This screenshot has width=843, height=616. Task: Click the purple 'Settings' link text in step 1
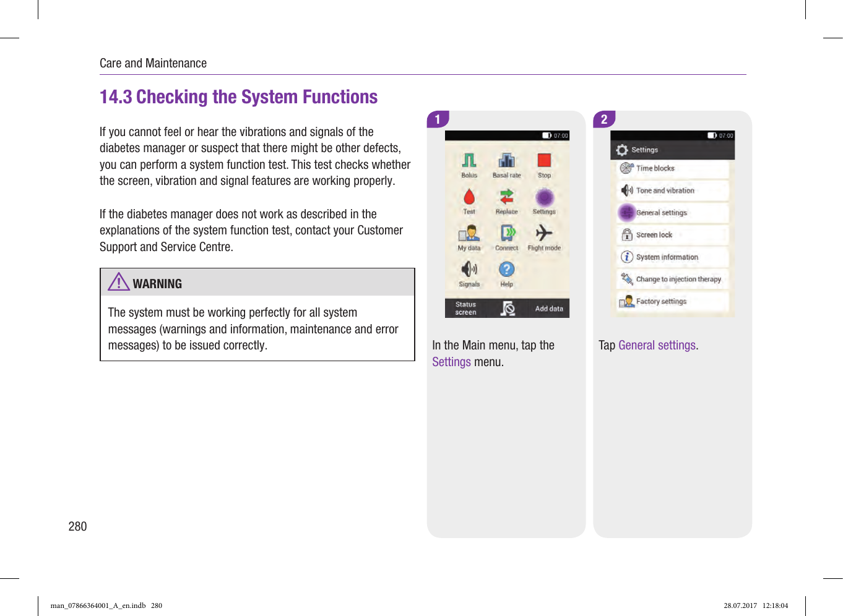(451, 362)
